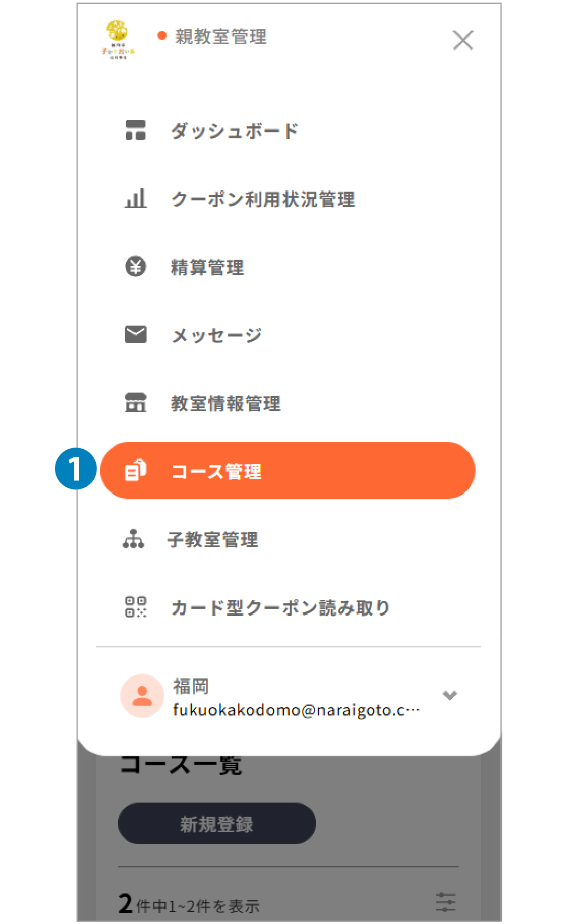Click the envelope message icon
This screenshot has width=578, height=924.
point(135,335)
